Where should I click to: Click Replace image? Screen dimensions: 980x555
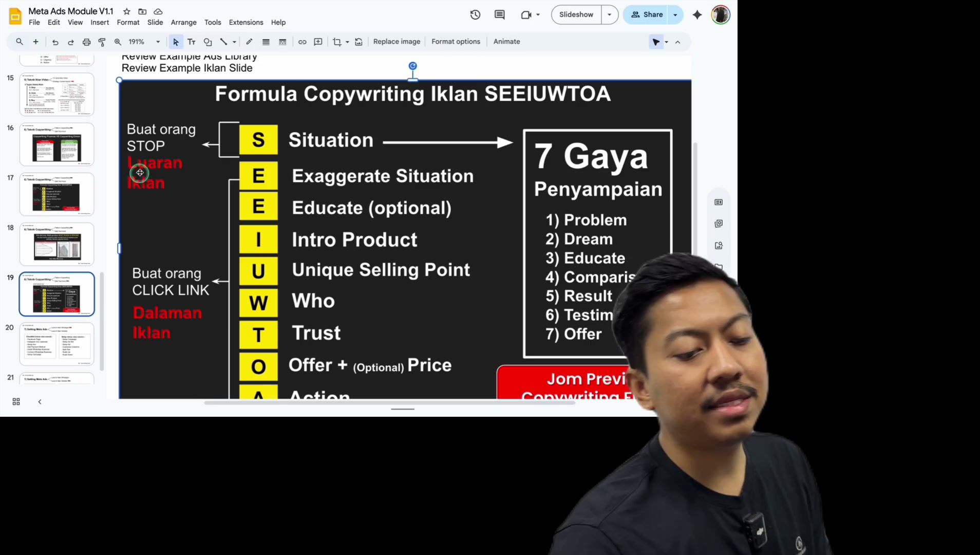[397, 42]
